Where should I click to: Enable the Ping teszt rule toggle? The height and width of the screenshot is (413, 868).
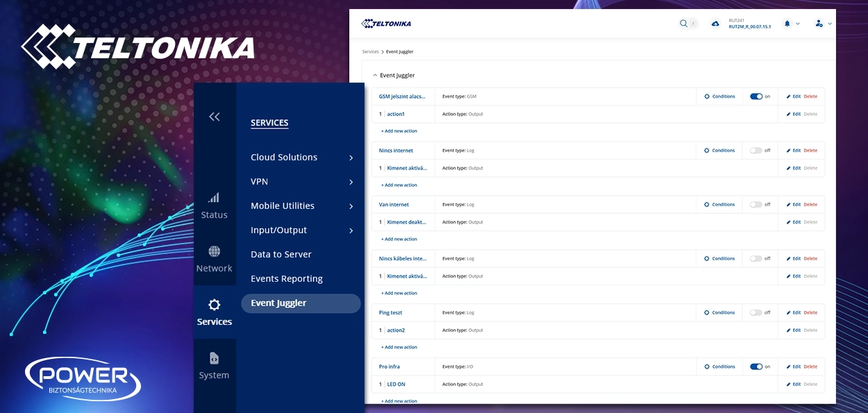tap(756, 313)
